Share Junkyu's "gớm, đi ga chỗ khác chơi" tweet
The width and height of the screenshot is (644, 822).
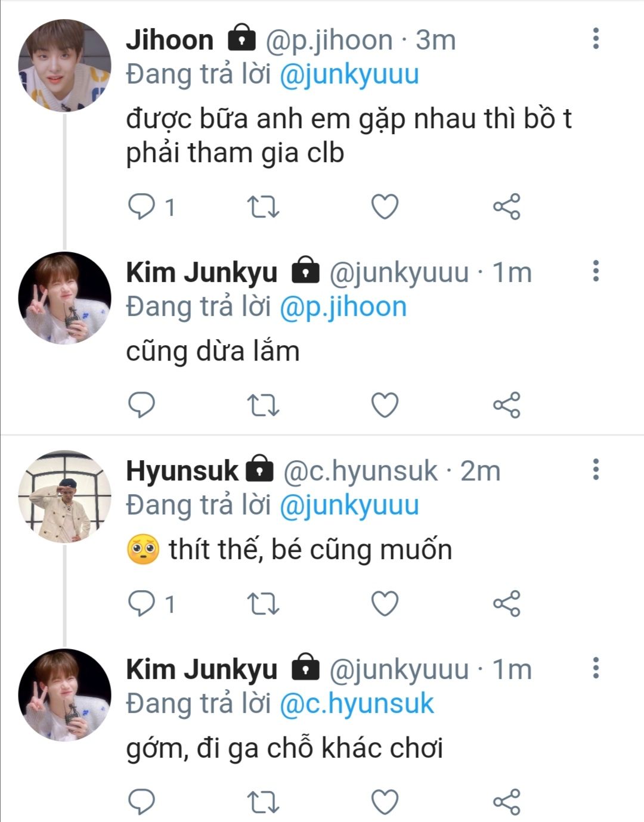pos(507,802)
